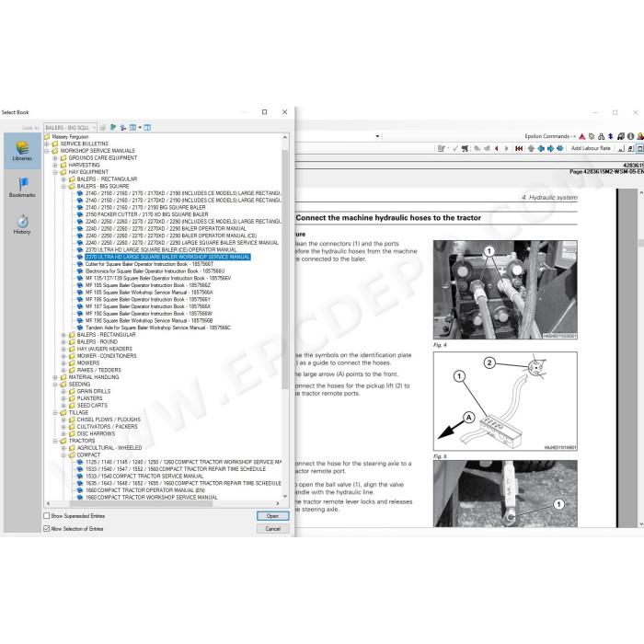This screenshot has height=644, width=644.
Task: Click the dark folders icon in Epsilon toolbar
Action: pyautogui.click(x=621, y=136)
